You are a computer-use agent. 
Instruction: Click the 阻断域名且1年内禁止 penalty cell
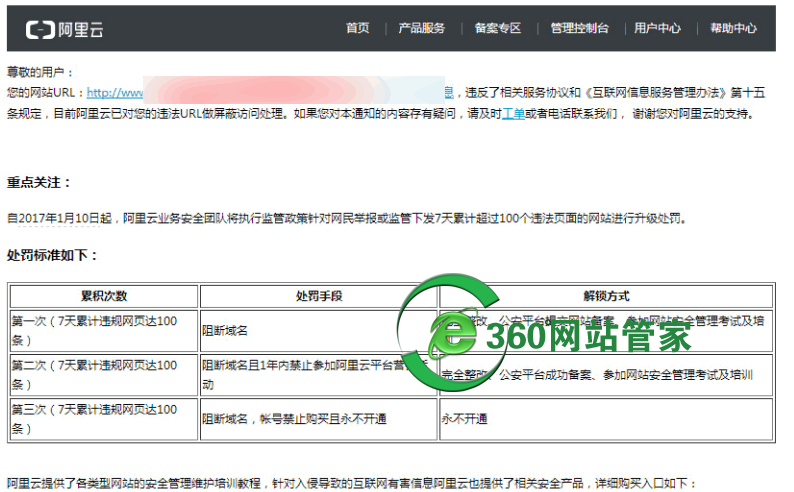[319, 375]
